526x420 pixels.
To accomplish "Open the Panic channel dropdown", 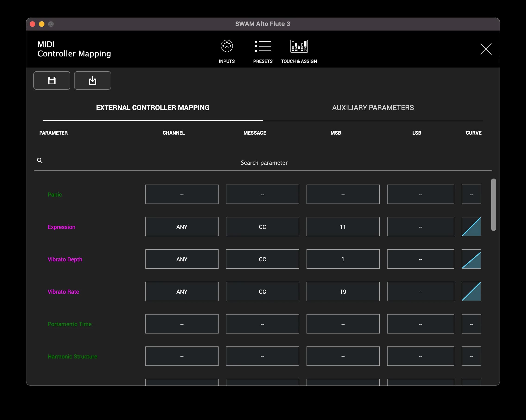I will pyautogui.click(x=182, y=194).
